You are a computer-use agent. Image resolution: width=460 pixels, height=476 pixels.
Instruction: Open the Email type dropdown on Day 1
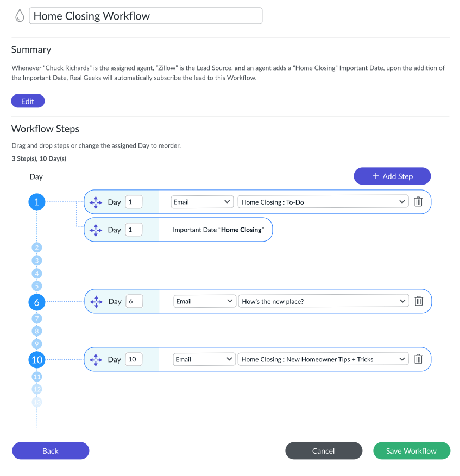pyautogui.click(x=202, y=202)
